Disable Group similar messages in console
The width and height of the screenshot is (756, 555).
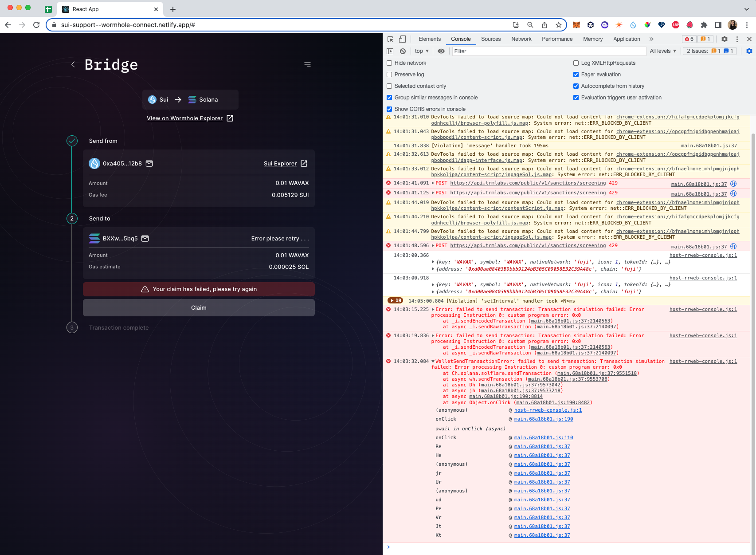click(x=389, y=97)
